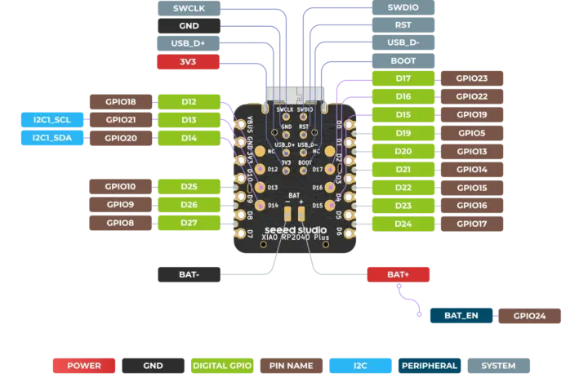
Task: Select the green D14 label box
Action: tap(189, 138)
